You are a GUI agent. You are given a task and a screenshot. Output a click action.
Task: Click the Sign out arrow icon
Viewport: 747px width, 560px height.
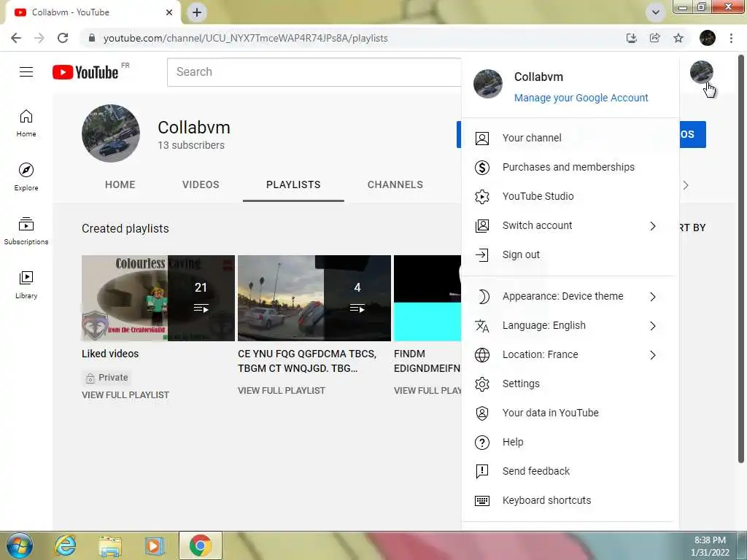(x=482, y=254)
